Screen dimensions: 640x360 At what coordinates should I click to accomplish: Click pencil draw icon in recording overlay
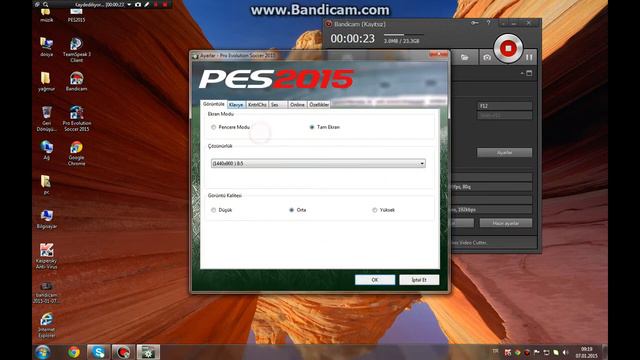(147, 4)
